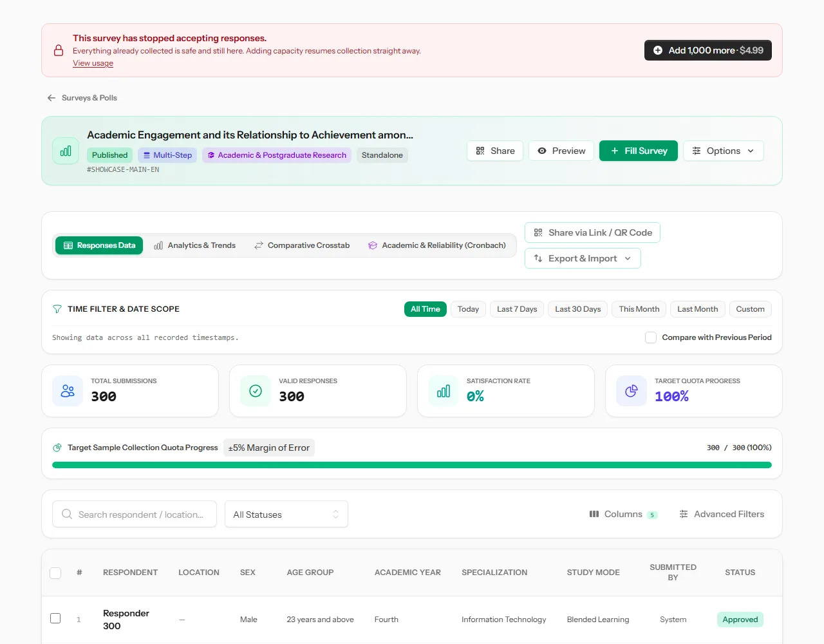Click the Valid Responses checkmark circle icon
This screenshot has height=644, width=824.
(x=256, y=391)
